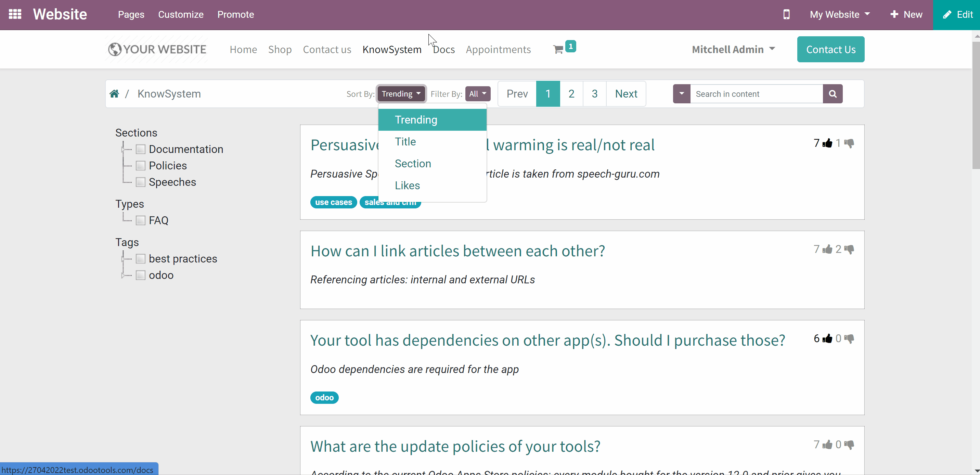Open 'How can I link articles' article

tap(457, 251)
